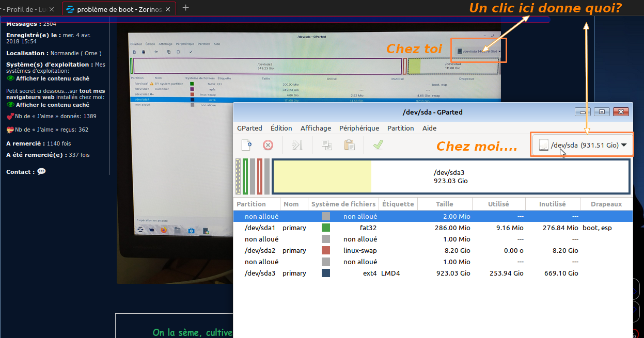Open the Périphérique menu
Image resolution: width=644 pixels, height=338 pixels.
pos(359,128)
